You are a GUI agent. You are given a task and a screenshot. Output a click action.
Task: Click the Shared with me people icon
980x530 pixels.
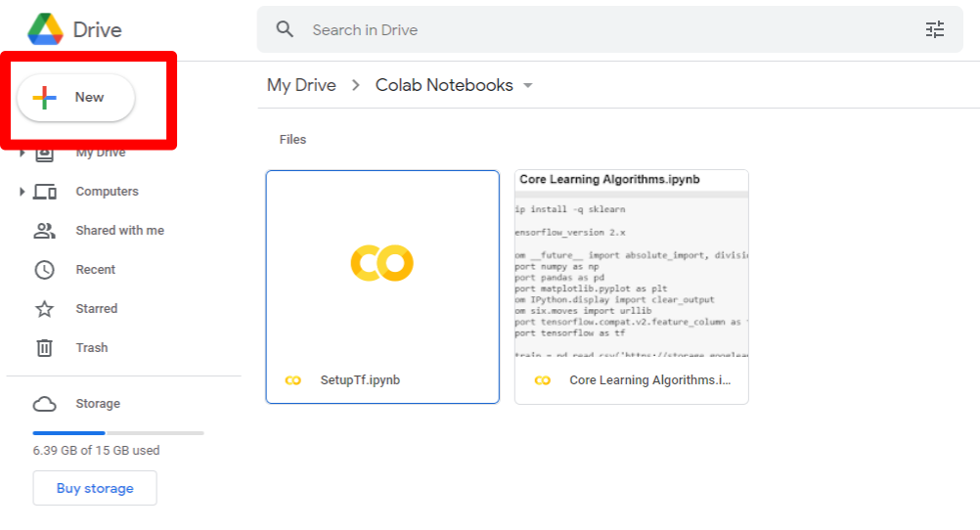[x=45, y=231]
